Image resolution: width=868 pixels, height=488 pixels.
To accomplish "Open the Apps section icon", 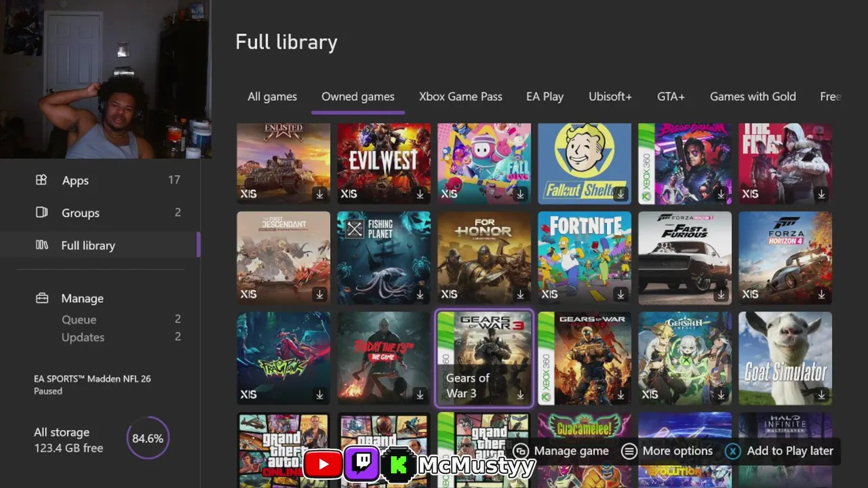I will point(41,180).
